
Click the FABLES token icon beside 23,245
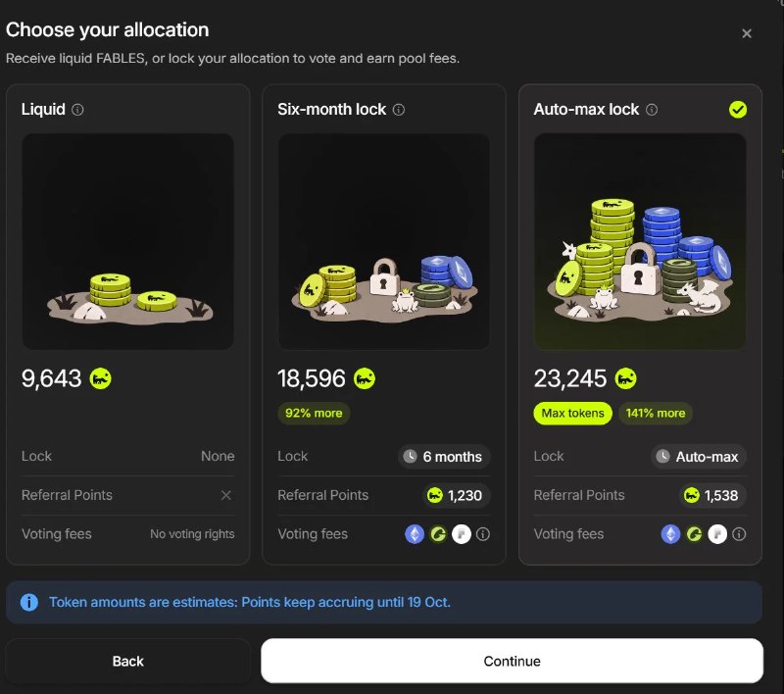pyautogui.click(x=625, y=378)
